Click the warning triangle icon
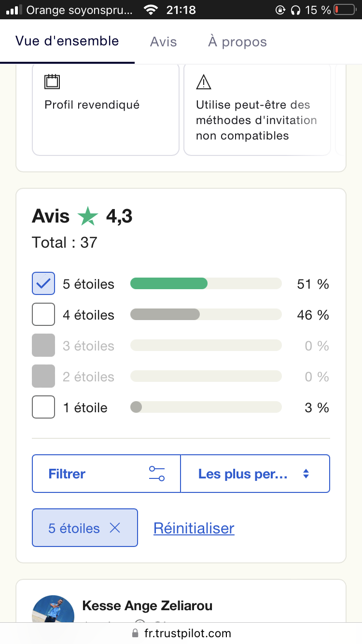The width and height of the screenshot is (362, 644). tap(204, 83)
